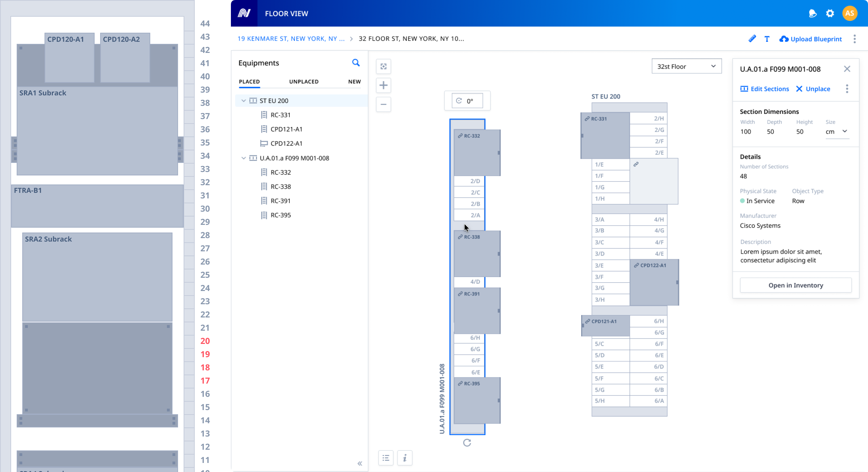Click Open in Inventory button
Screen dimensions: 868x472
[x=796, y=285]
